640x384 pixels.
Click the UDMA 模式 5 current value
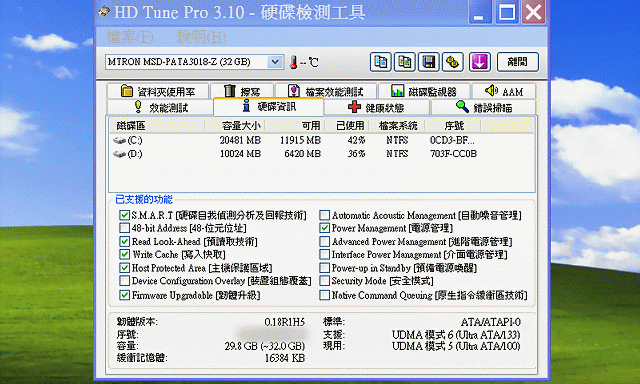tap(456, 346)
